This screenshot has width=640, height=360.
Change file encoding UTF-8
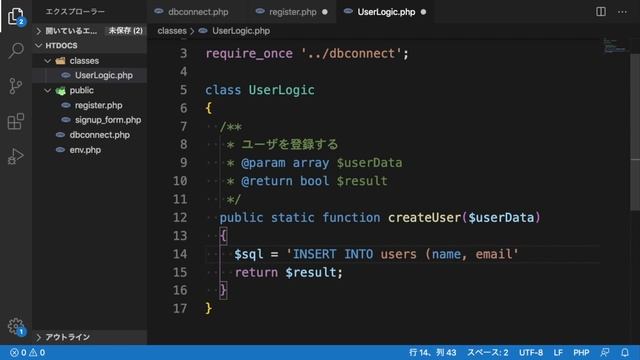[x=531, y=352]
